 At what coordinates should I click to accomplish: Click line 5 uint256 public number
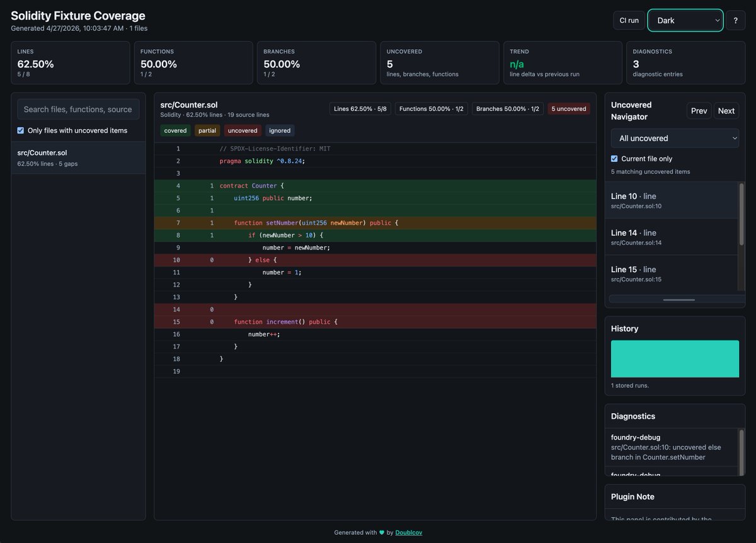coord(375,198)
